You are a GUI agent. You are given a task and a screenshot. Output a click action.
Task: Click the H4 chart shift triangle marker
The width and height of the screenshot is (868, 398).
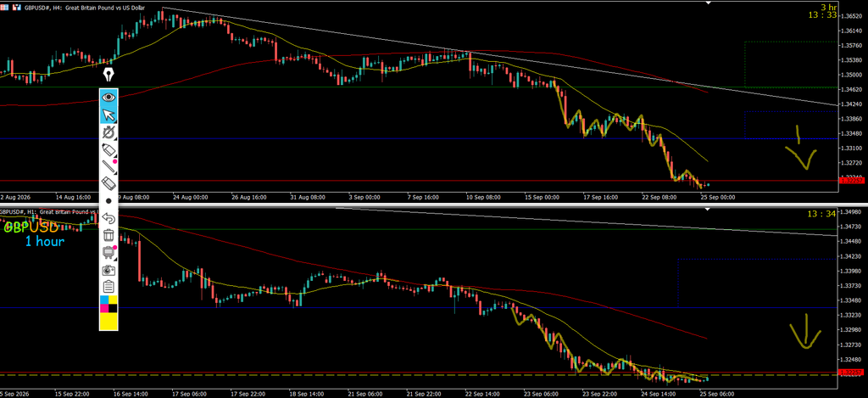tap(708, 3)
